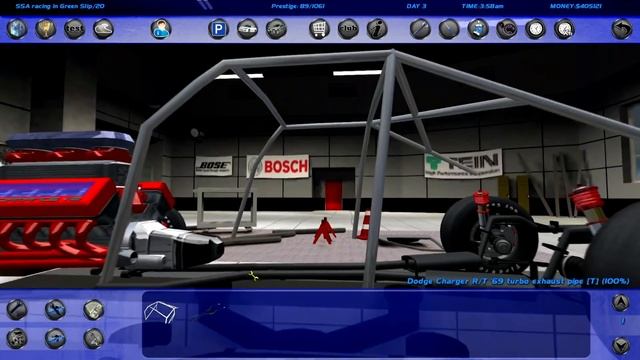640x360 pixels.
Task: Open the driver profile person icon
Action: coord(161,29)
